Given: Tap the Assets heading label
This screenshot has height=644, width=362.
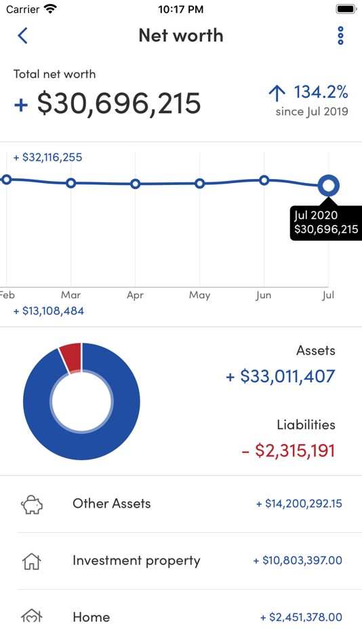Looking at the screenshot, I should (316, 350).
